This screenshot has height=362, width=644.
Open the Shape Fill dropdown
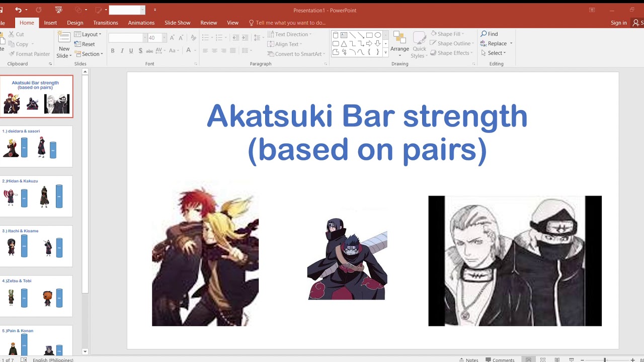pyautogui.click(x=448, y=34)
